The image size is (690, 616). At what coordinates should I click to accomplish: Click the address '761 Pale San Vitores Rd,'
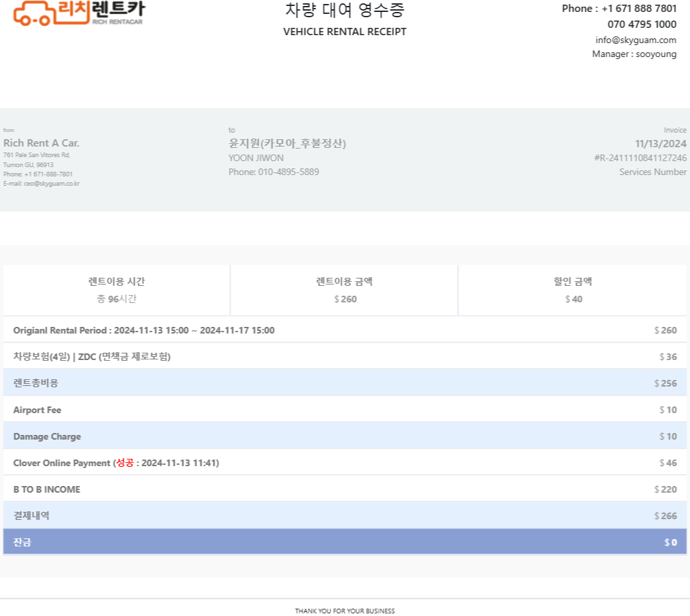36,154
